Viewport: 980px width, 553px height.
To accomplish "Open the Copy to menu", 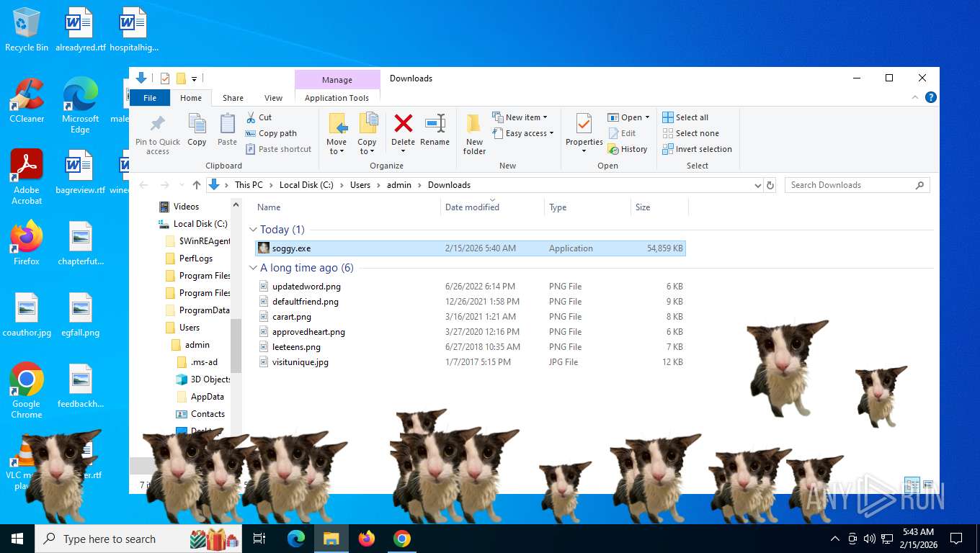I will 367,134.
